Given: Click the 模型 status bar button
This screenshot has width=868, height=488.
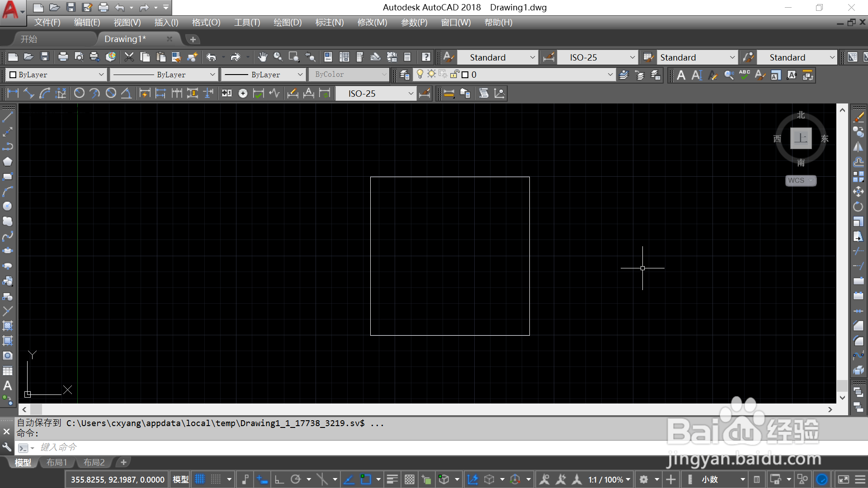Looking at the screenshot, I should [181, 479].
